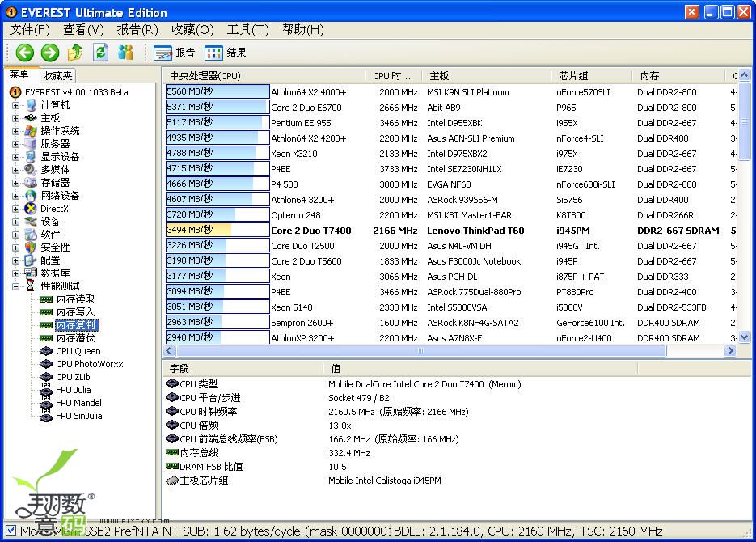Expand the 存储器 tree node
This screenshot has width=756, height=542.
[x=16, y=183]
